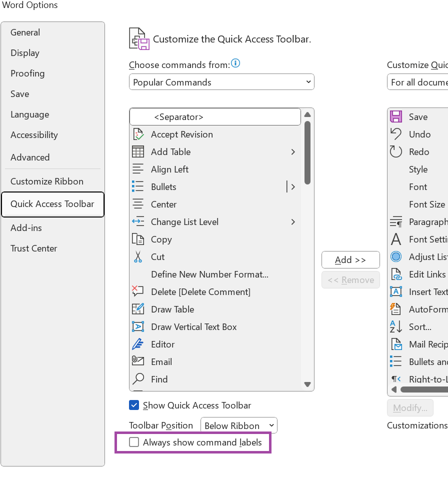Click the Draw Table icon
Screen dimensions: 448x486
tap(138, 309)
